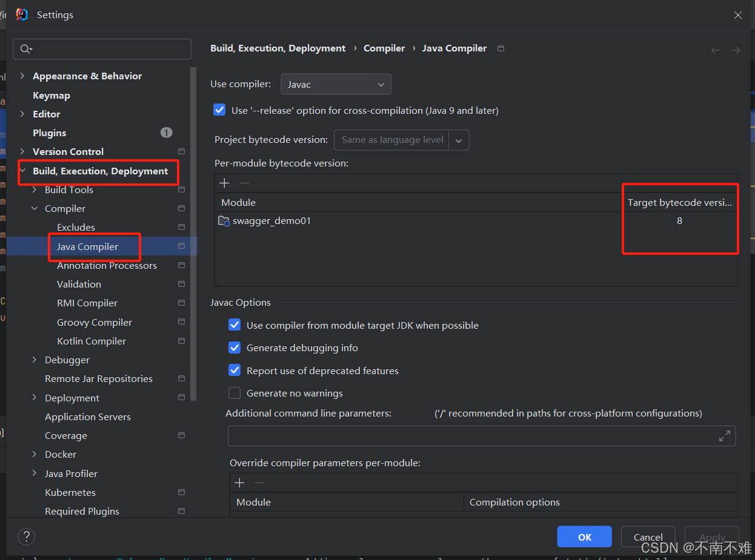Click target bytecode version 8 cell
Image resolution: width=755 pixels, height=560 pixels.
(679, 221)
